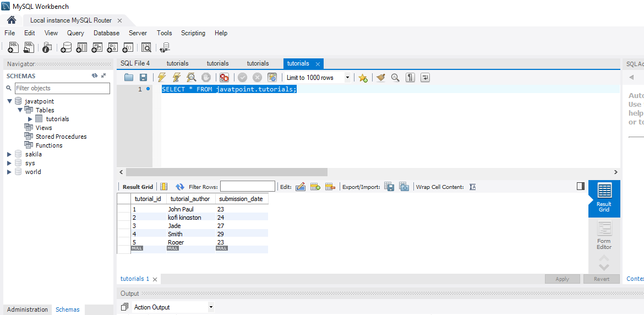Collapse the Tables node
This screenshot has width=644, height=315.
coord(20,110)
